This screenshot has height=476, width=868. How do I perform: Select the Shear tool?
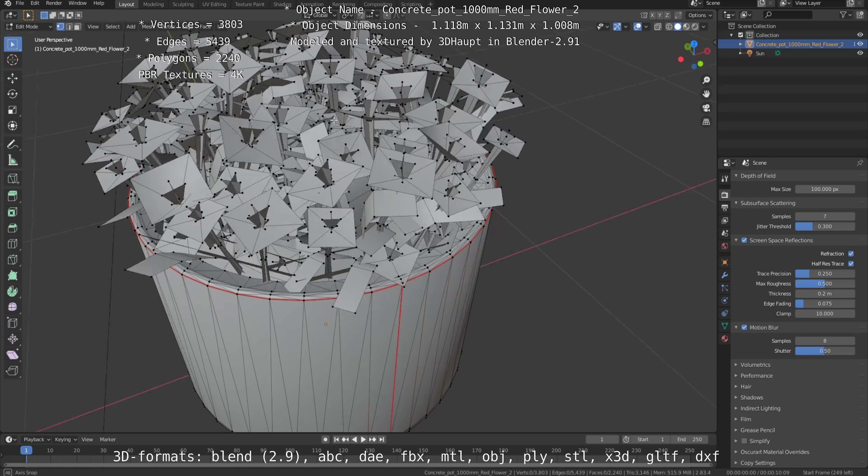pos(13,355)
